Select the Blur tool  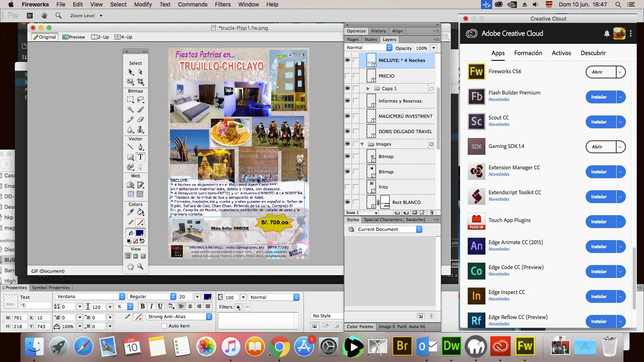tap(131, 130)
